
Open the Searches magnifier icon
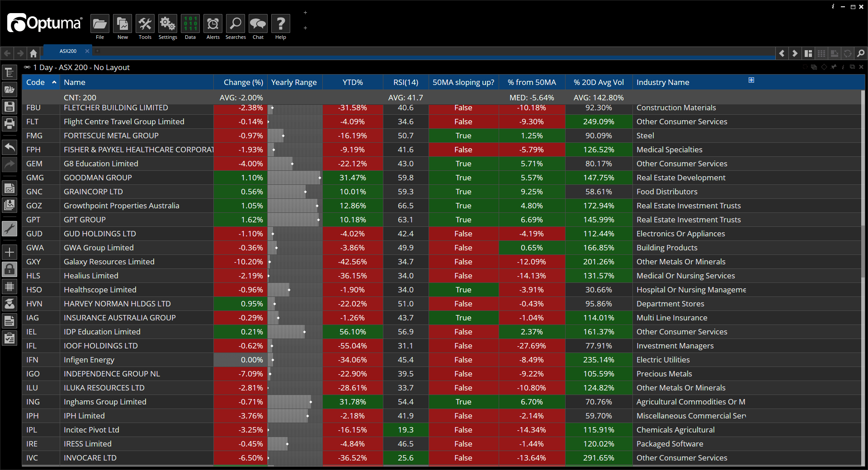tap(236, 23)
